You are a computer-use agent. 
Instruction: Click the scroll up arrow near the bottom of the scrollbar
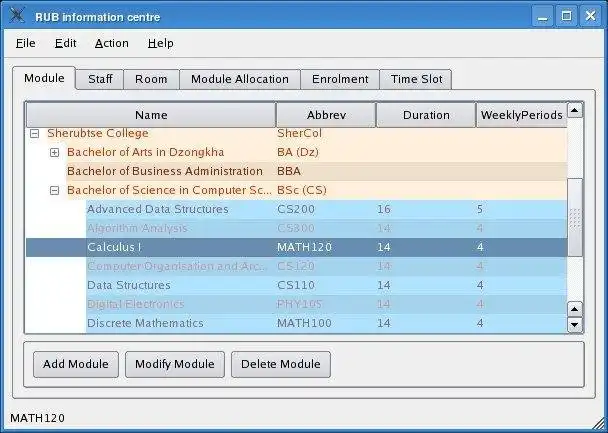(x=575, y=309)
